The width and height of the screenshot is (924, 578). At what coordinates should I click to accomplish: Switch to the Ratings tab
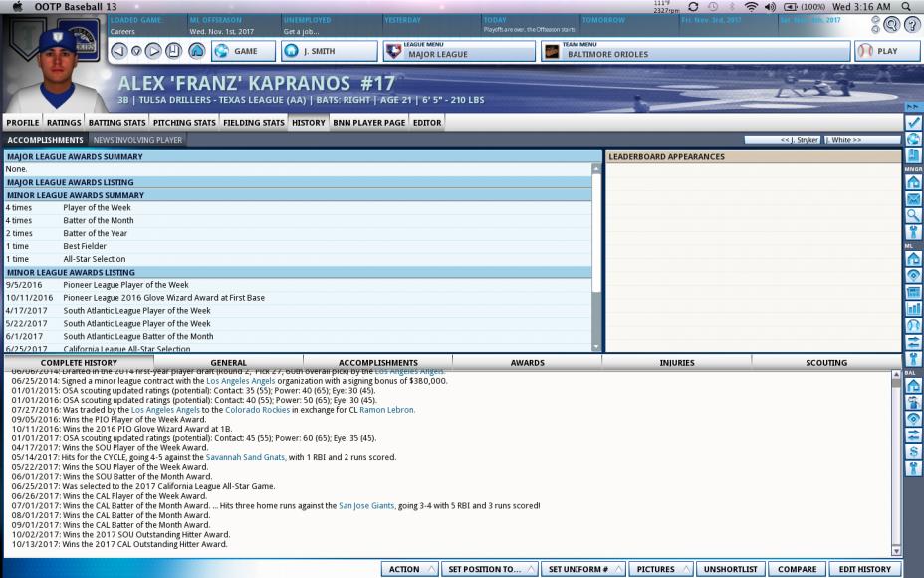(x=64, y=123)
